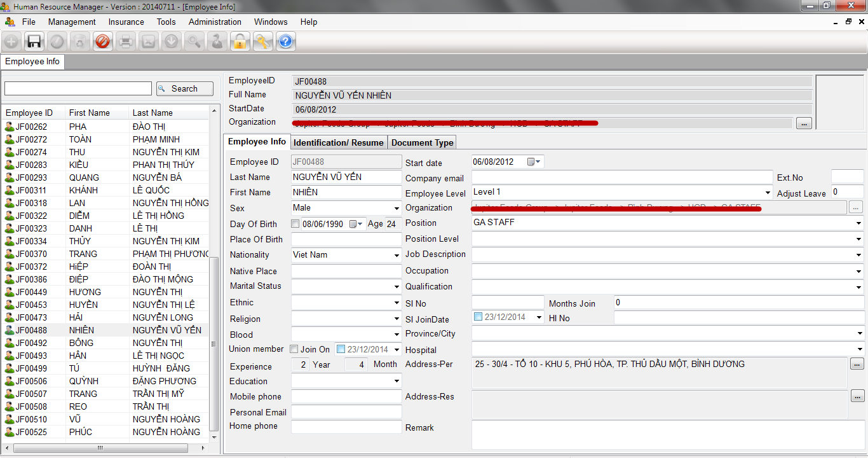Click the yellow padlock Lock icon

coord(240,42)
